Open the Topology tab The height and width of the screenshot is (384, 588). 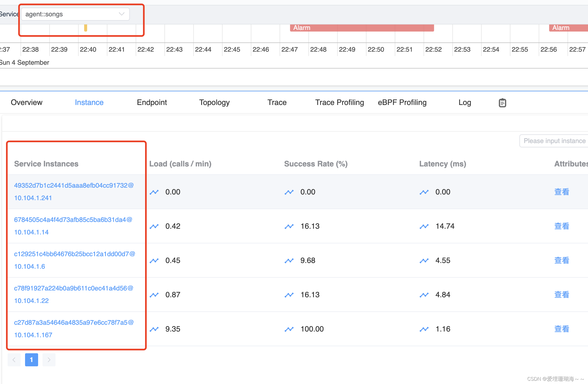[215, 102]
